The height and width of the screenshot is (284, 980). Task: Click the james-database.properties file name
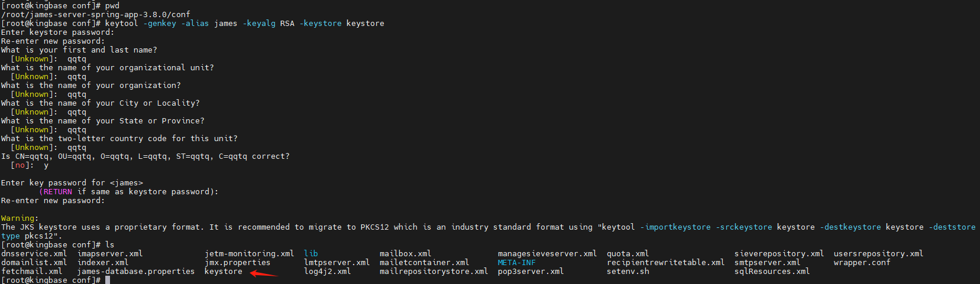(135, 272)
